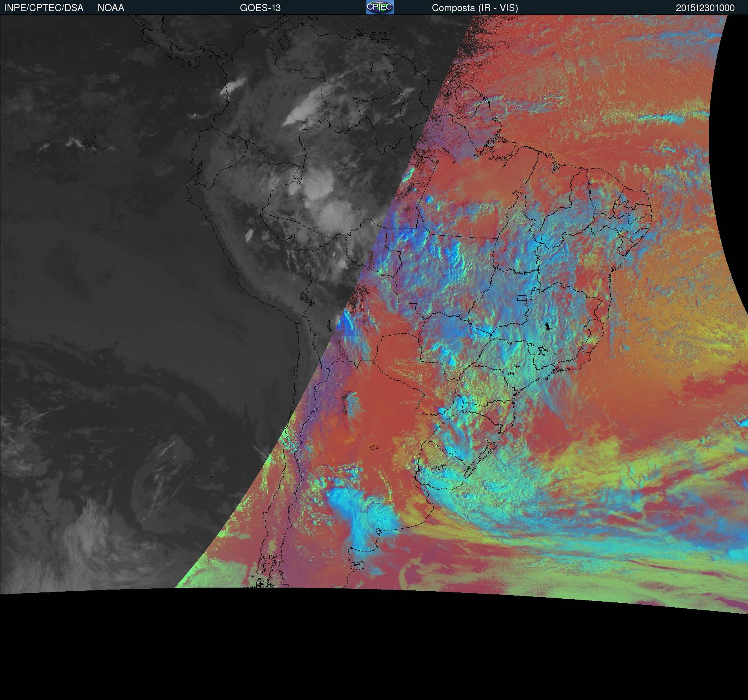The image size is (748, 700).
Task: Click the INPE/CPTEC/DSA header label
Action: point(44,8)
